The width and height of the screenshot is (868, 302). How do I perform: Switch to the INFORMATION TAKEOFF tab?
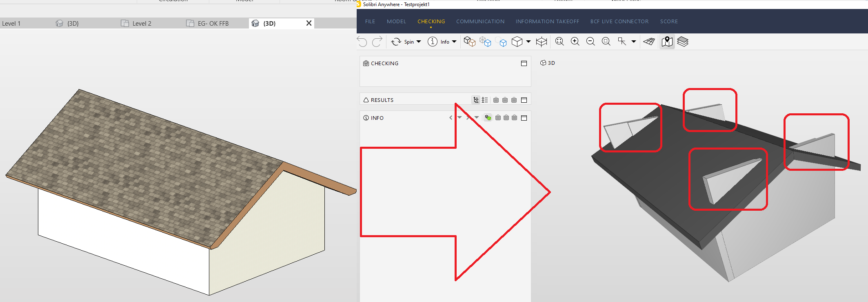point(547,22)
